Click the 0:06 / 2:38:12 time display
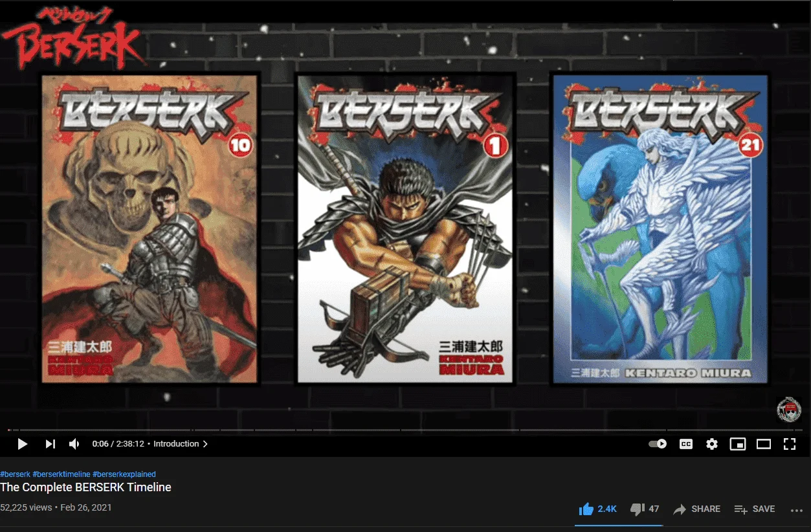This screenshot has width=811, height=532. (x=118, y=444)
